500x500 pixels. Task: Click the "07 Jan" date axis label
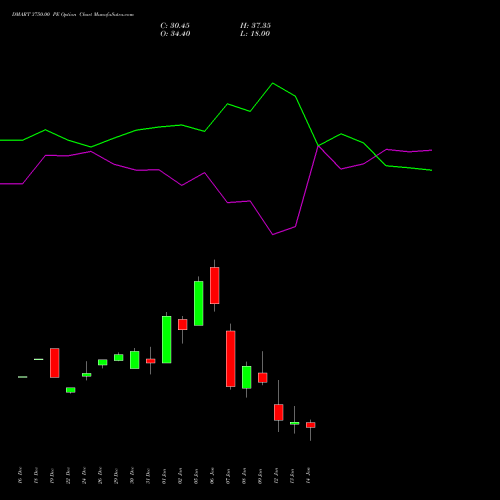228,476
